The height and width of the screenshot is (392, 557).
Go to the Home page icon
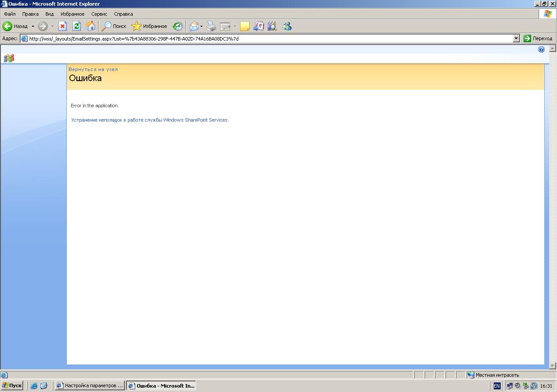[90, 26]
